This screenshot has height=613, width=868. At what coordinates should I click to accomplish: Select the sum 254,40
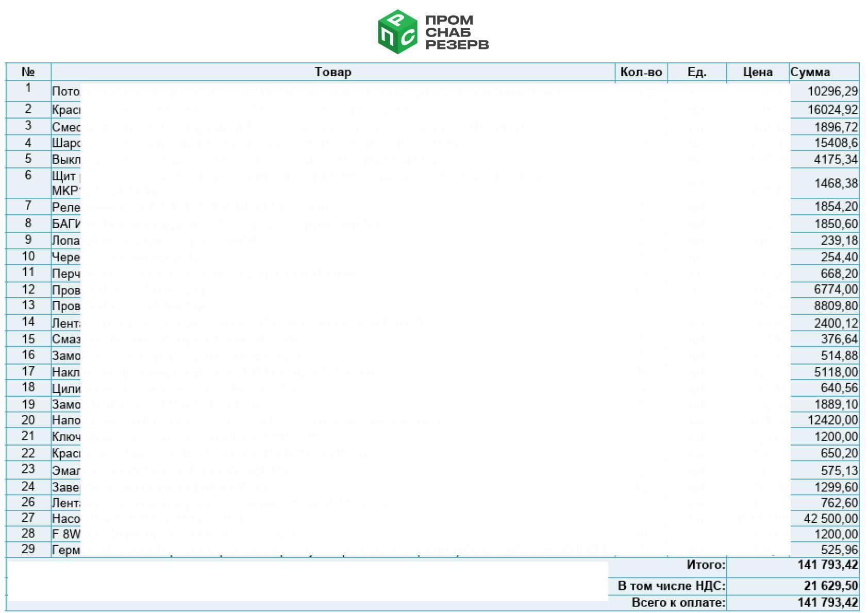coord(840,257)
